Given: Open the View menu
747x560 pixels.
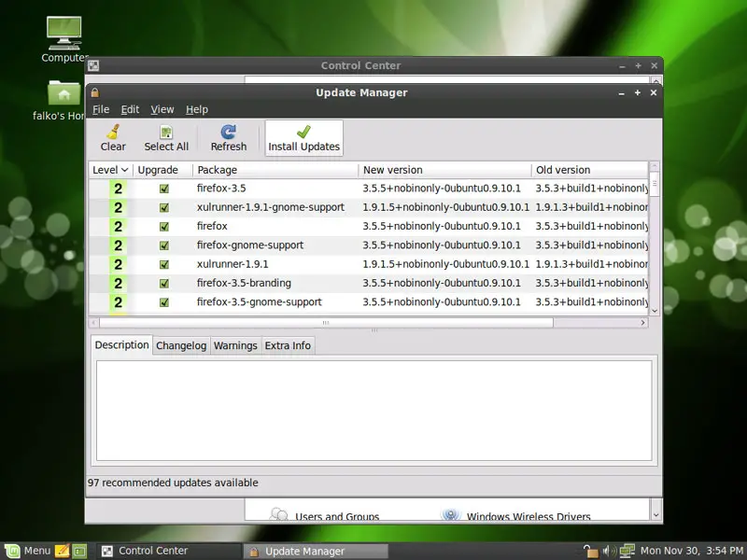Looking at the screenshot, I should pyautogui.click(x=162, y=109).
